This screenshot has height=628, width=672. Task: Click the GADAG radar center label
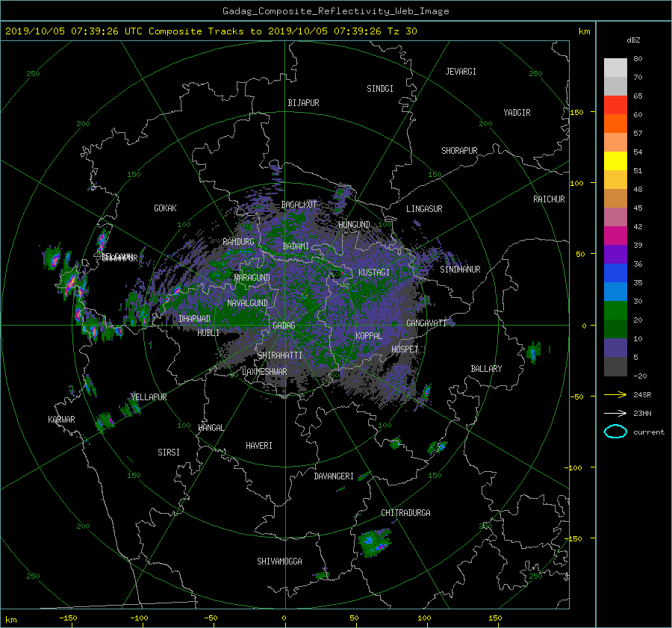click(284, 326)
